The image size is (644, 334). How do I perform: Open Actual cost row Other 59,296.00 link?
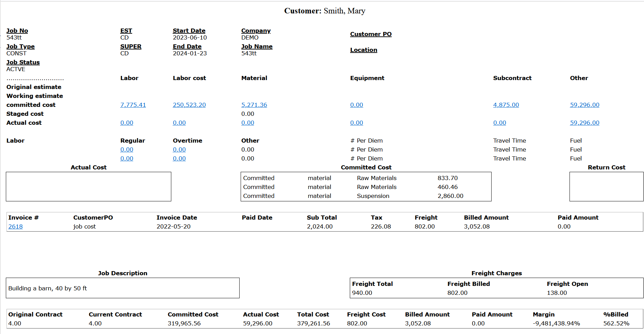(x=584, y=123)
